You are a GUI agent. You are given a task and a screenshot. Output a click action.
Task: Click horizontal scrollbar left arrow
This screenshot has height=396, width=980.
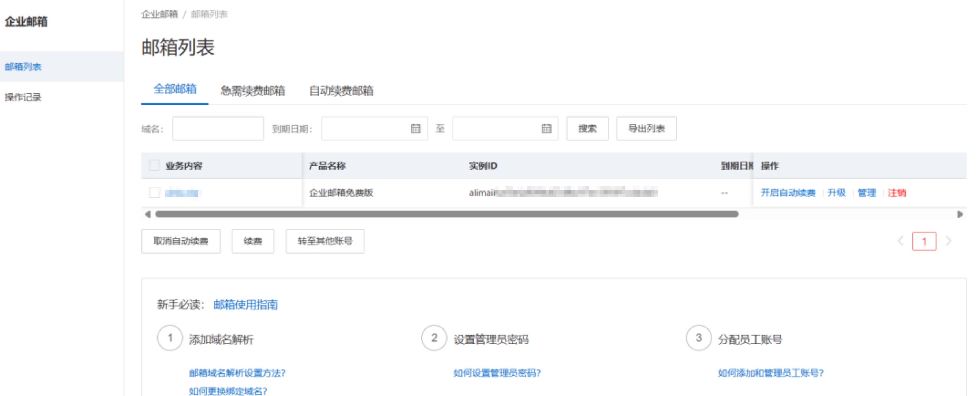[148, 214]
